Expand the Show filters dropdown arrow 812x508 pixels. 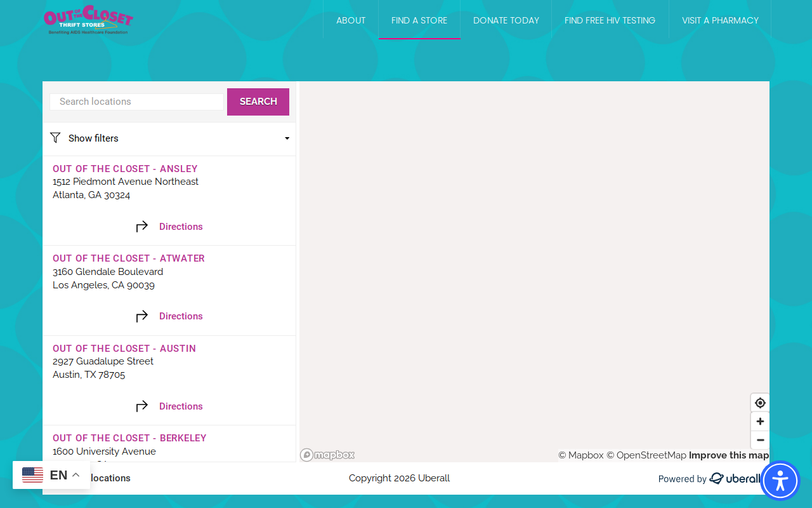pyautogui.click(x=287, y=138)
